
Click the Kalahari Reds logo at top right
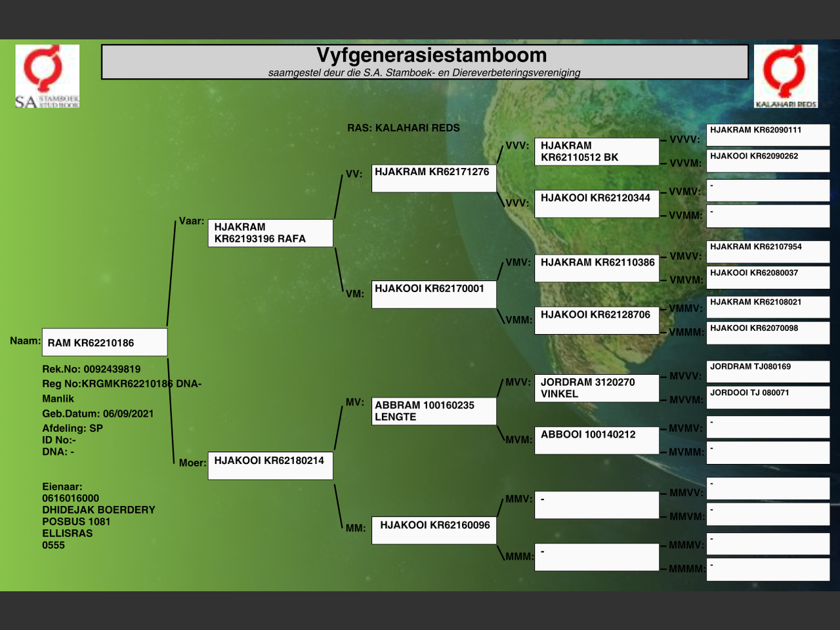(x=786, y=75)
